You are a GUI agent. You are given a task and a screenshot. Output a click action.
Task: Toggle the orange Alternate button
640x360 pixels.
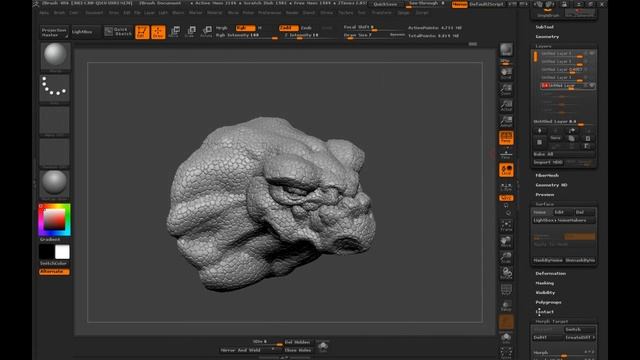[x=54, y=271]
